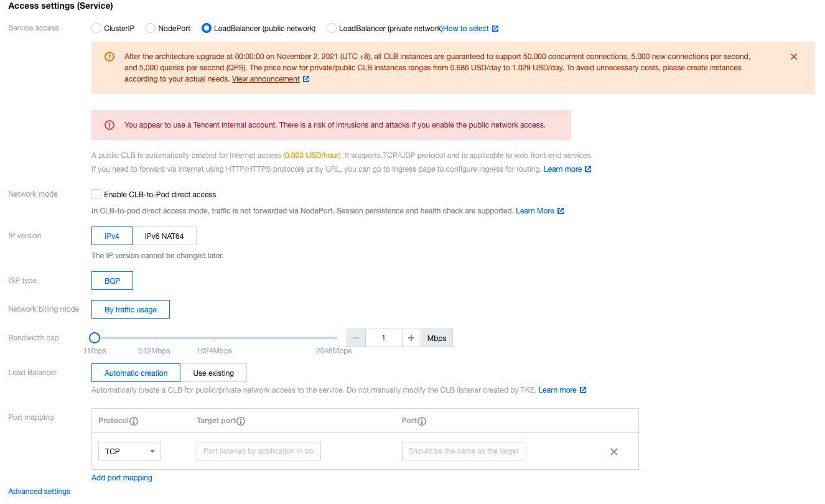The image size is (825, 504).
Task: Click the Port column info icon
Action: [x=422, y=421]
